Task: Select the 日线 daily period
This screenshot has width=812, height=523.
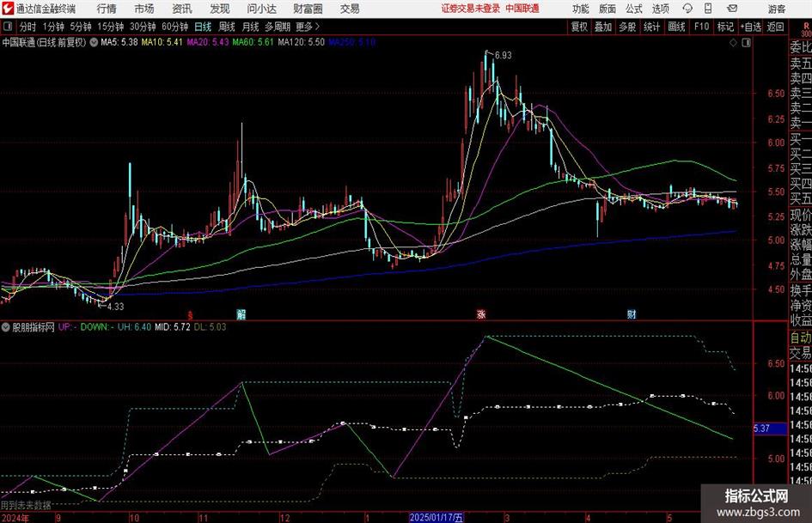Action: [203, 27]
